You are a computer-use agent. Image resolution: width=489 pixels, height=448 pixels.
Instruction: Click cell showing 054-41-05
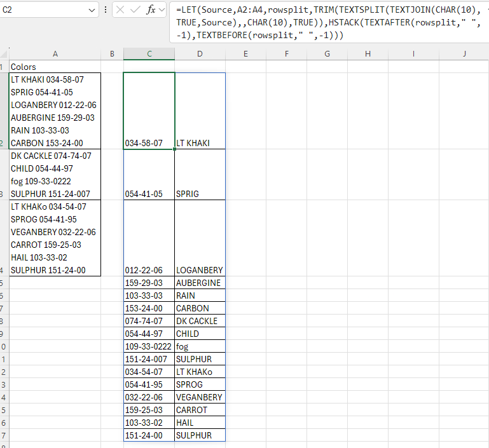click(149, 175)
